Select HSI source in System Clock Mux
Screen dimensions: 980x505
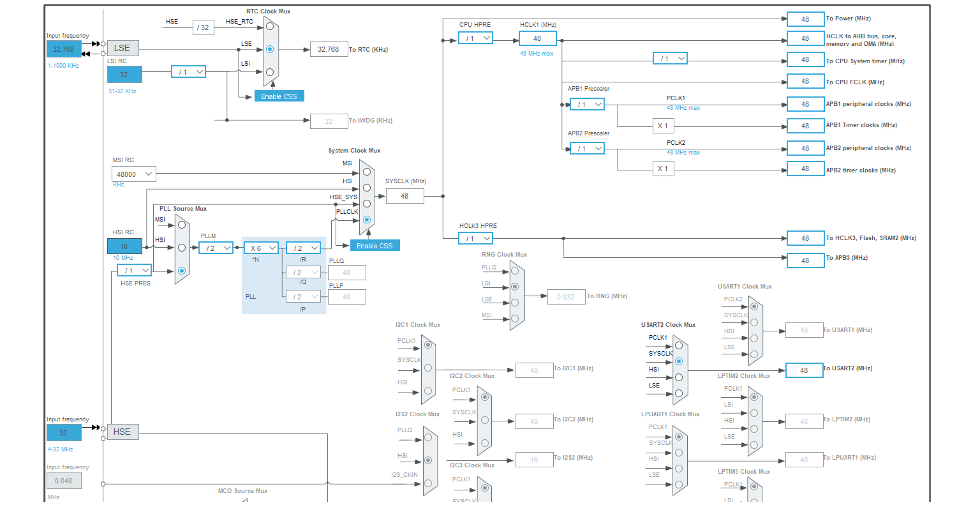pyautogui.click(x=367, y=188)
